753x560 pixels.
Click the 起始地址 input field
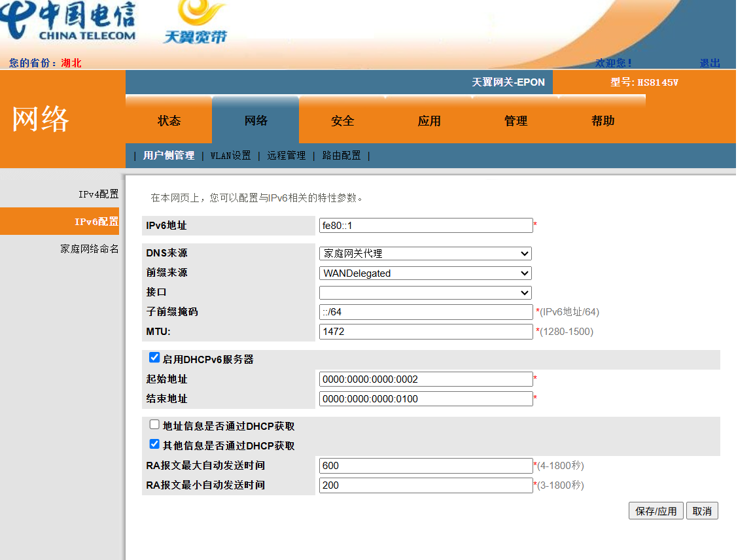coord(426,379)
